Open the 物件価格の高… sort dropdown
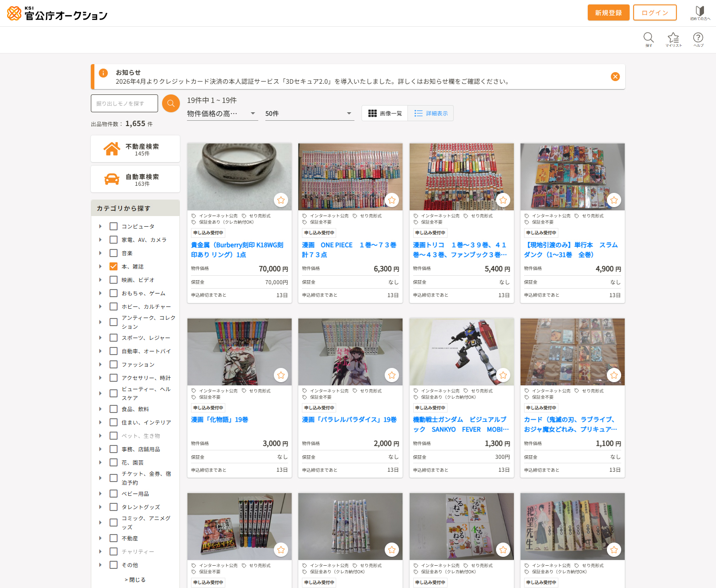716x588 pixels. pyautogui.click(x=222, y=114)
